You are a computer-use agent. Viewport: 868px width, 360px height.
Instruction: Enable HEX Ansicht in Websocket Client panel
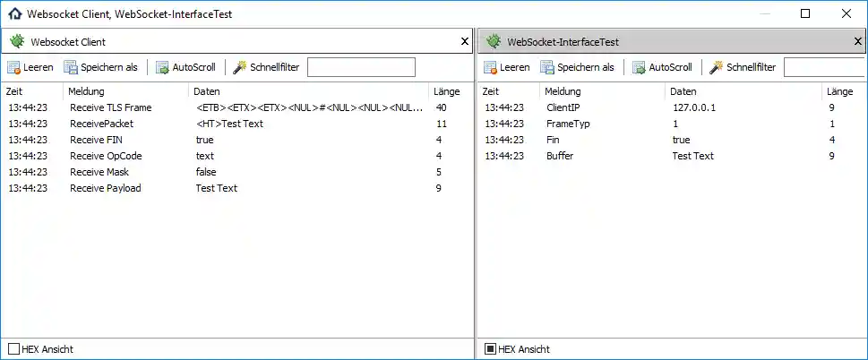click(13, 349)
